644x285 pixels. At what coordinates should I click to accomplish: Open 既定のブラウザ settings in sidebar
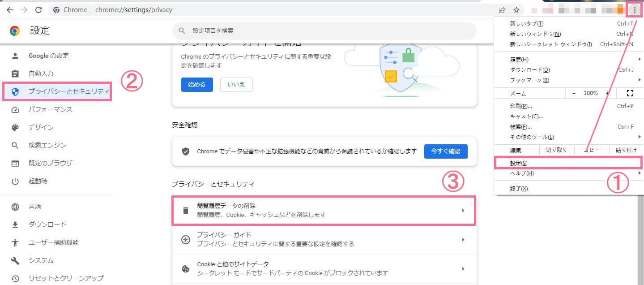pyautogui.click(x=56, y=164)
